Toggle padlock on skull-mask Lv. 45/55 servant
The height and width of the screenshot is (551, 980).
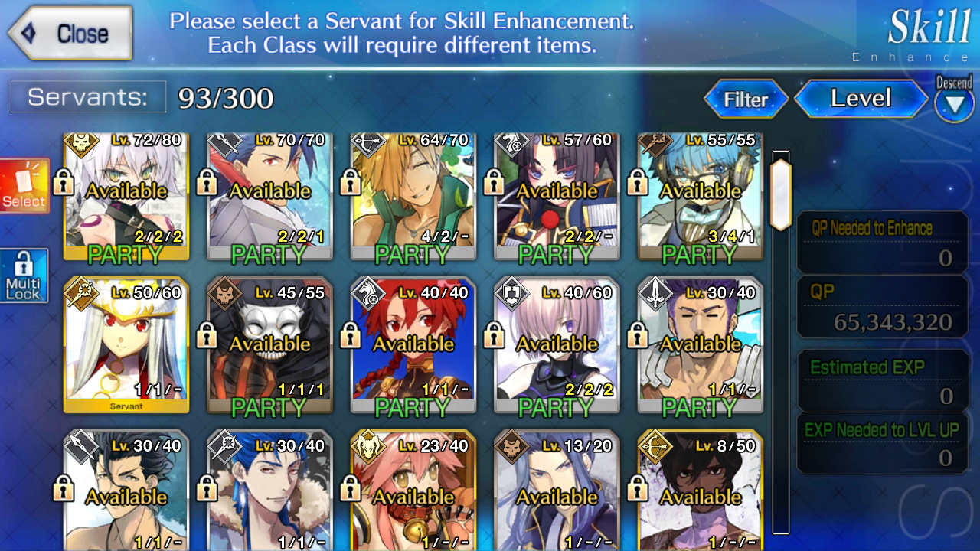pos(207,334)
